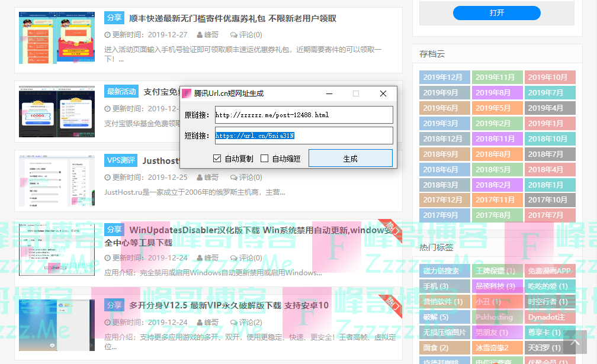This screenshot has height=364, width=597.
Task: Select the 营销软件 (1) tag
Action: pyautogui.click(x=445, y=302)
